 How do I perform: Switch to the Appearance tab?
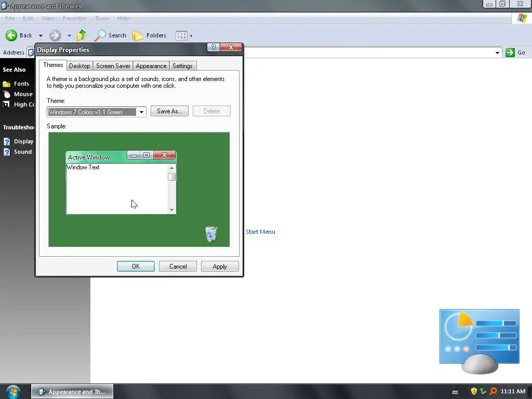(x=151, y=66)
